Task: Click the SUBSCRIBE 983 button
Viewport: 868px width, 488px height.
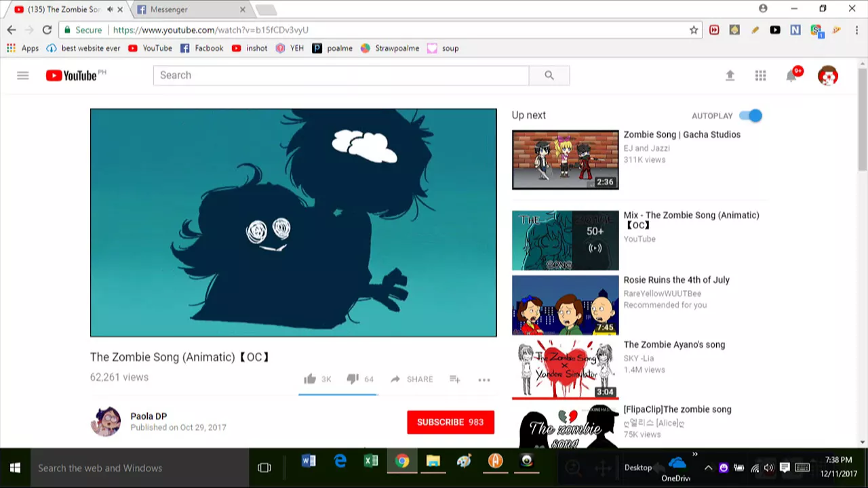Action: (x=450, y=422)
